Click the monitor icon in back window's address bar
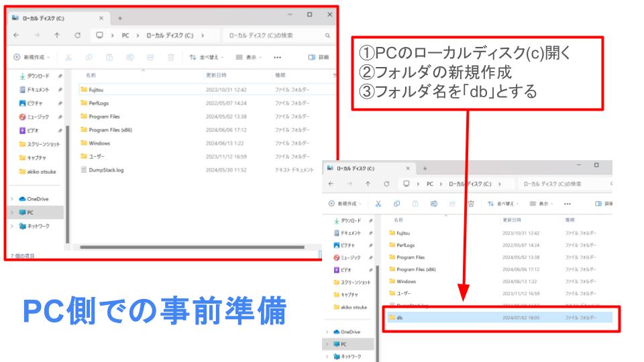Viewport: 644px width, 362px height. pos(99,36)
